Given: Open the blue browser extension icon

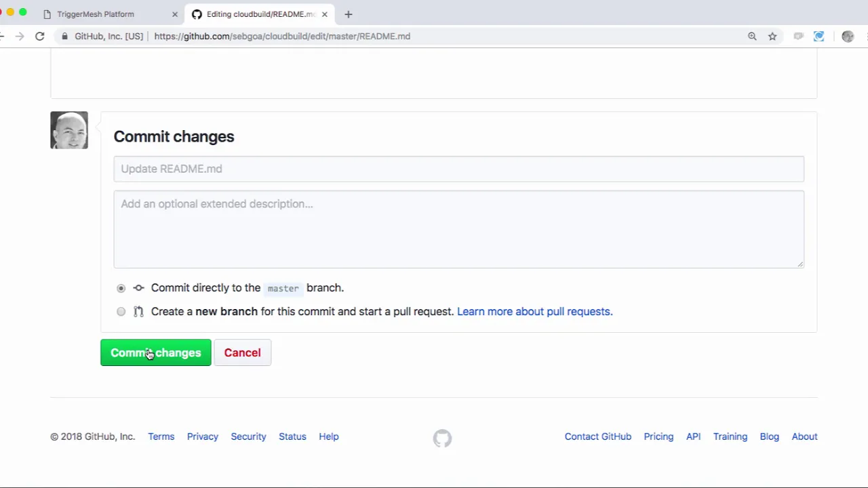Looking at the screenshot, I should [818, 36].
